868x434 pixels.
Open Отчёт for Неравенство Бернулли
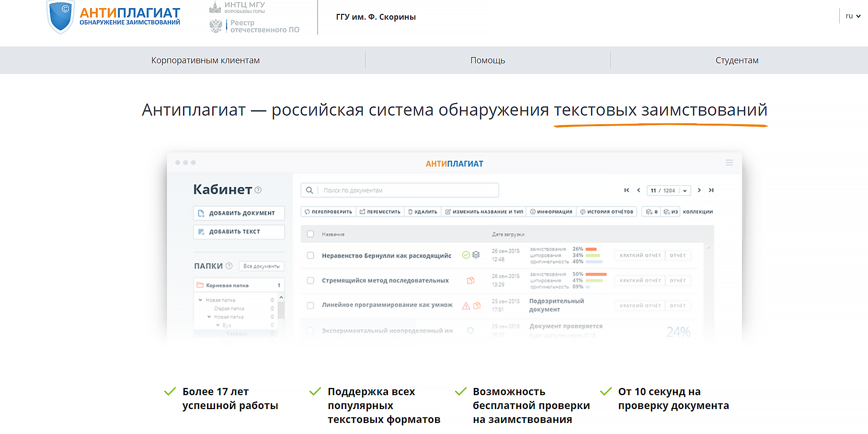(678, 256)
